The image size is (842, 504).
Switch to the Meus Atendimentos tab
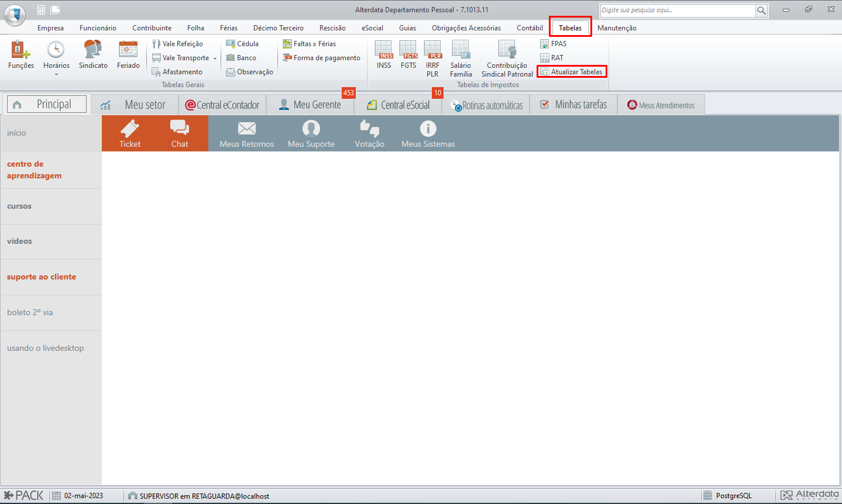(661, 105)
